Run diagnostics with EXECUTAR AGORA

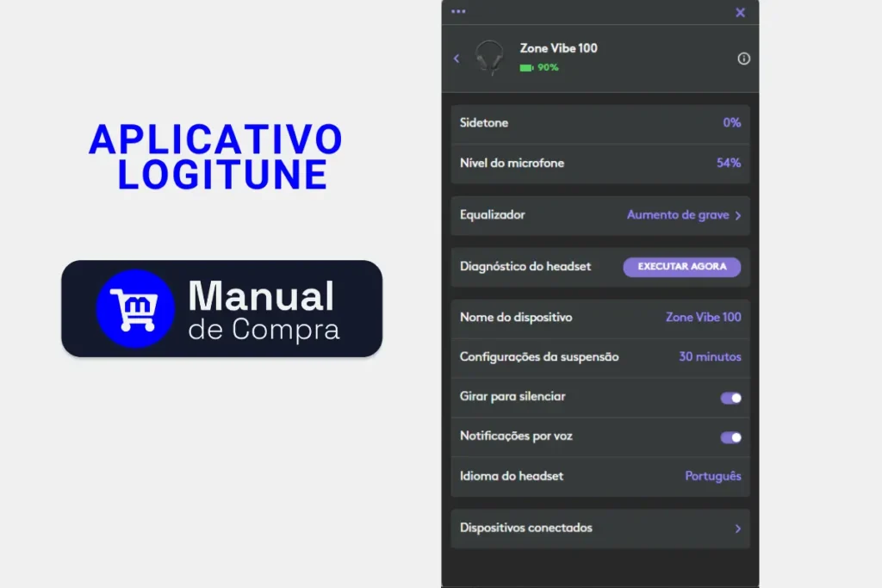(x=682, y=267)
